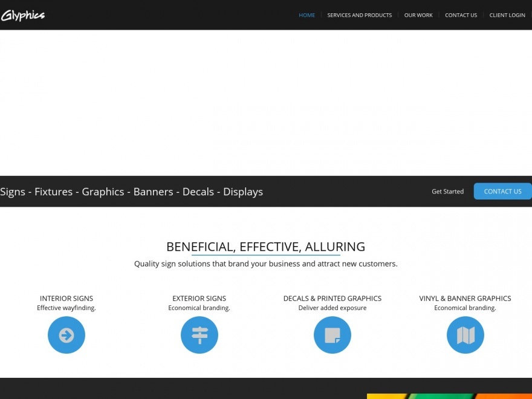Viewport: 532px width, 399px height.
Task: Click the Decals & Printed Graphics heading
Action: coord(332,298)
